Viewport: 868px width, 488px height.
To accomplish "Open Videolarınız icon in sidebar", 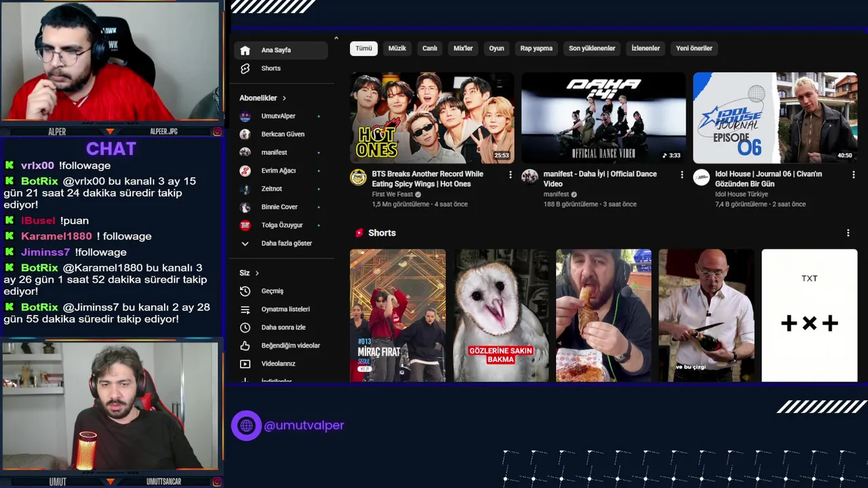I will [x=245, y=364].
